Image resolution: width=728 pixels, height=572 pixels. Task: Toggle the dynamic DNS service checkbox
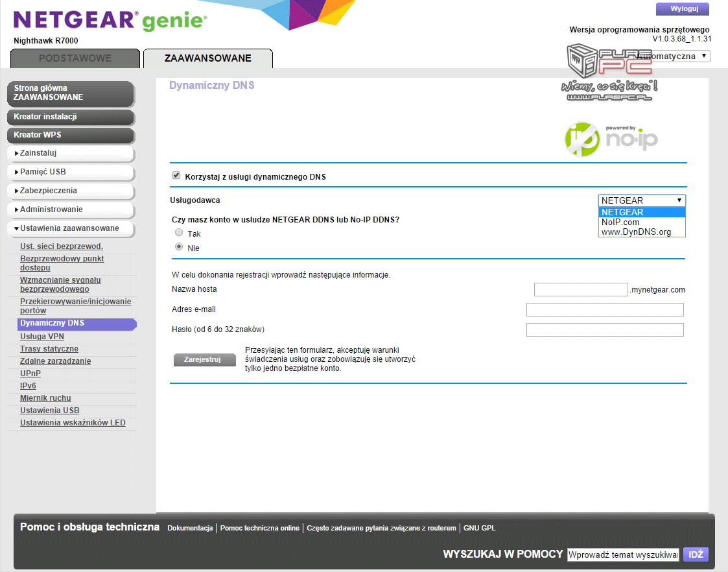(176, 176)
